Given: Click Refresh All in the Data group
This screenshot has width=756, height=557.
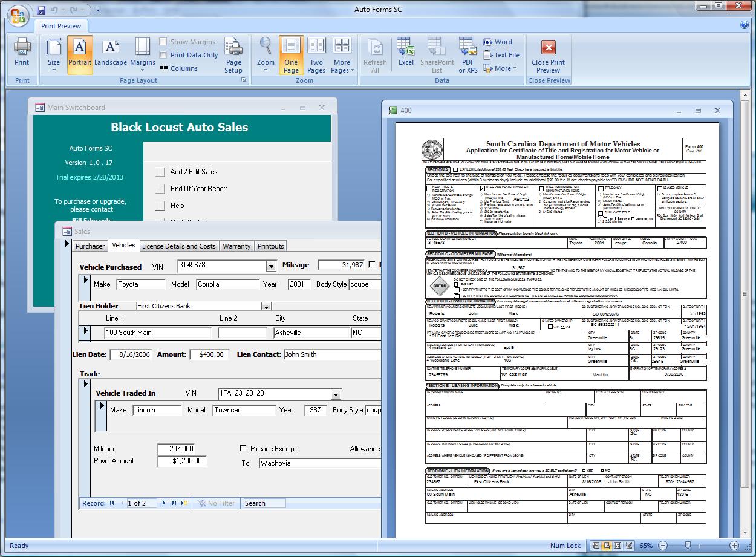Looking at the screenshot, I should coord(375,55).
